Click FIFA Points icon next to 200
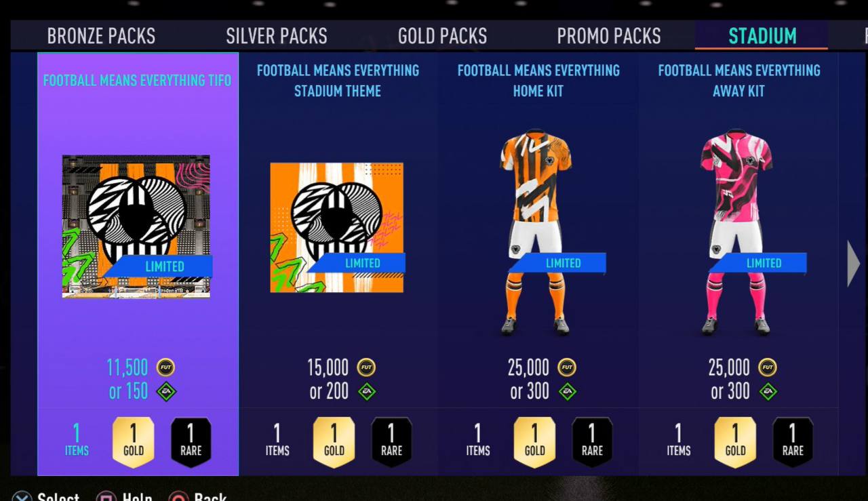 click(367, 391)
